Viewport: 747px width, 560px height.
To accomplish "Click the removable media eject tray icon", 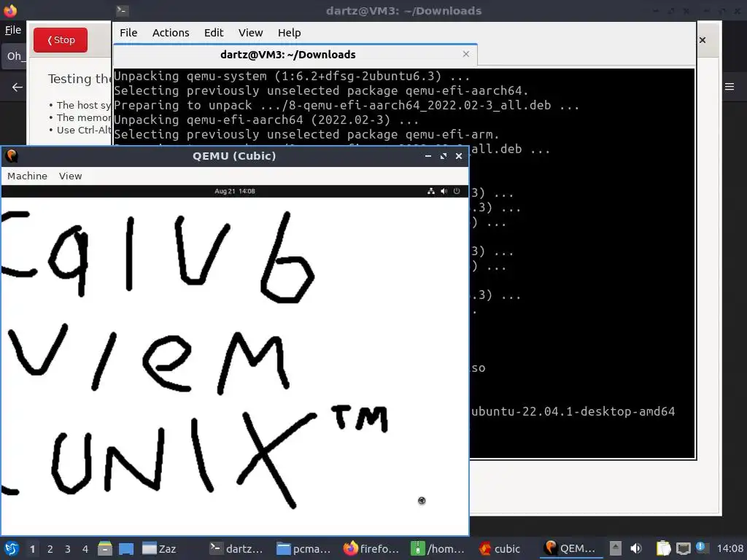I will click(616, 548).
